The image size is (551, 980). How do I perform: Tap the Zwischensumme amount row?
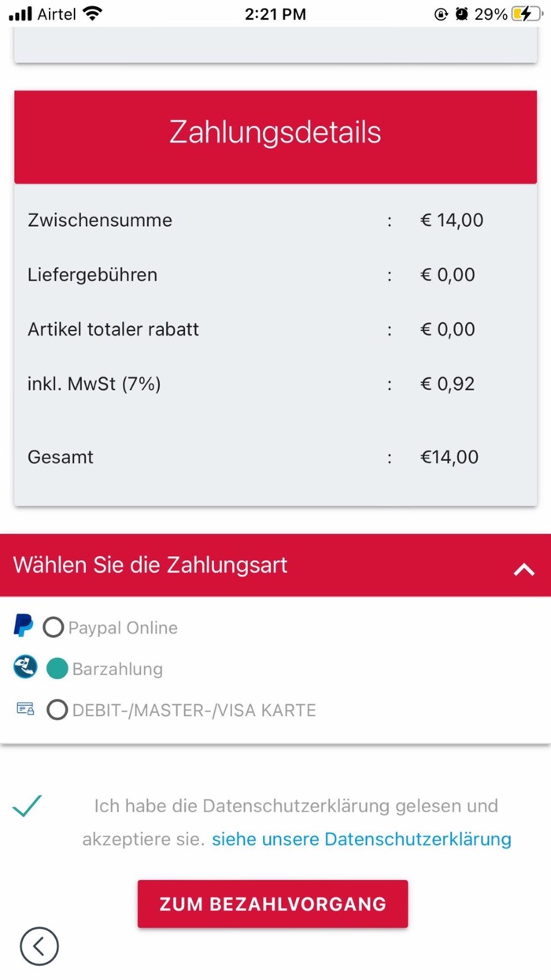click(275, 220)
